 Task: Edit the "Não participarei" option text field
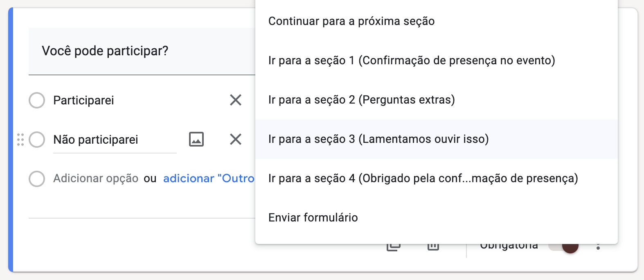pyautogui.click(x=115, y=140)
